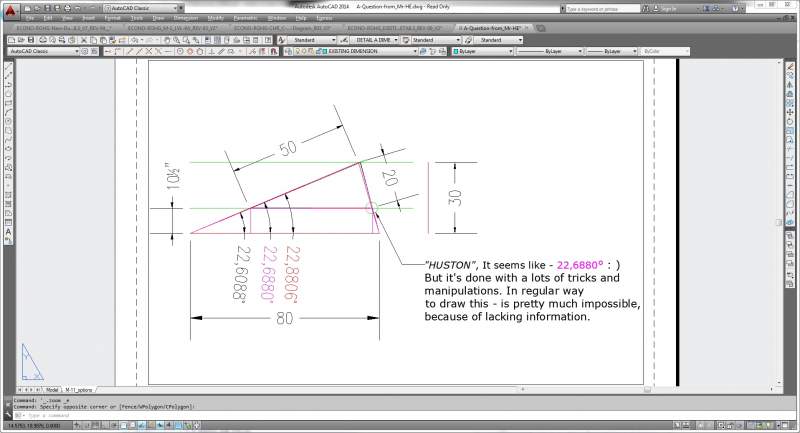Click Copy clip icon in Standard toolbar

(x=93, y=40)
